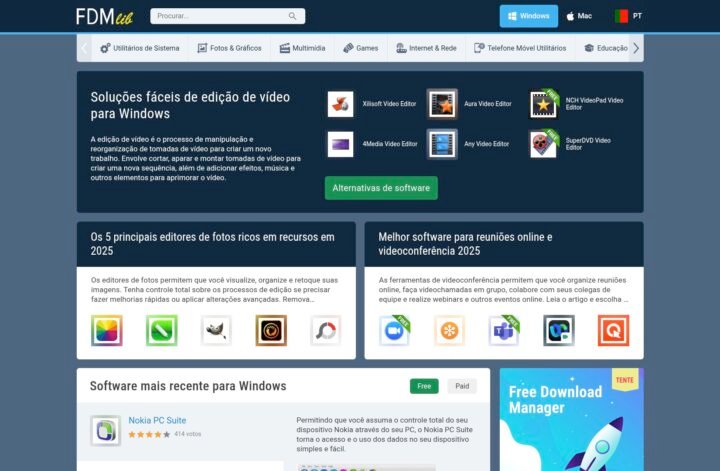The height and width of the screenshot is (471, 720).
Task: Open the green pencil photo editor icon
Action: [x=162, y=331]
